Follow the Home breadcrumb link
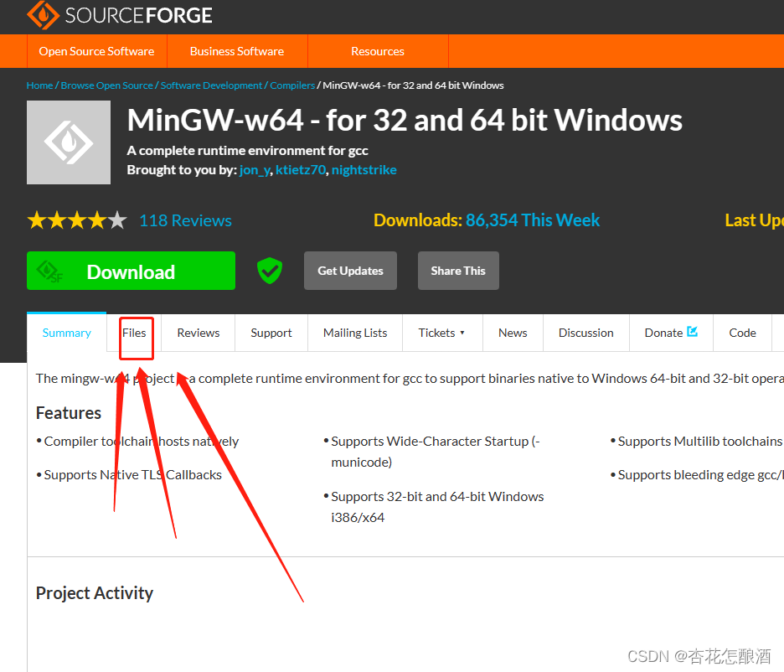 pyautogui.click(x=39, y=85)
